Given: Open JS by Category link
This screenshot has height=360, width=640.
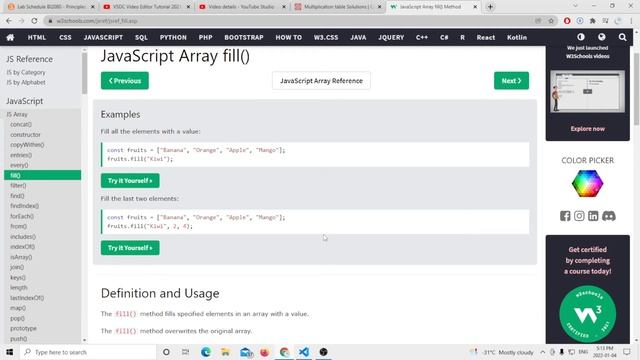Looking at the screenshot, I should point(26,72).
